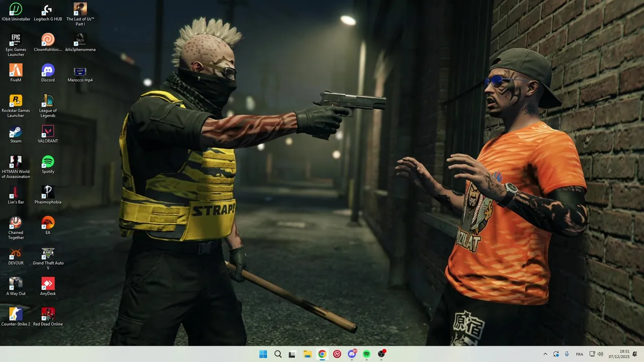Open the Windows Start menu
This screenshot has height=362, width=644.
pos(263,354)
